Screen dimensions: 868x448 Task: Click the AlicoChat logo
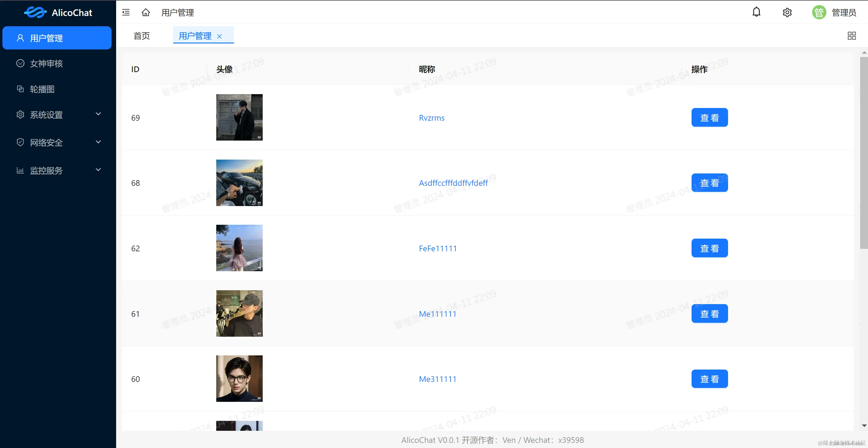58,12
